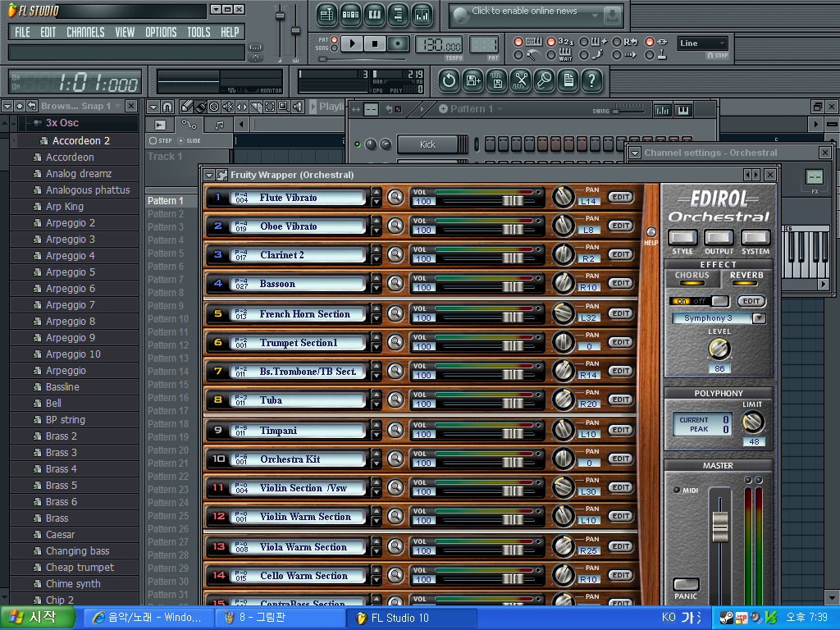
Task: Switch playback to PAT mode
Action: coord(335,39)
